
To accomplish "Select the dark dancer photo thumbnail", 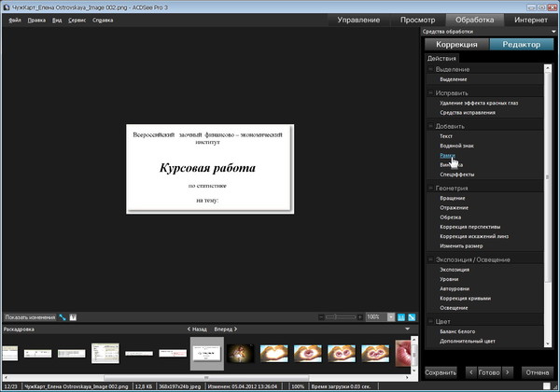I will [241, 354].
